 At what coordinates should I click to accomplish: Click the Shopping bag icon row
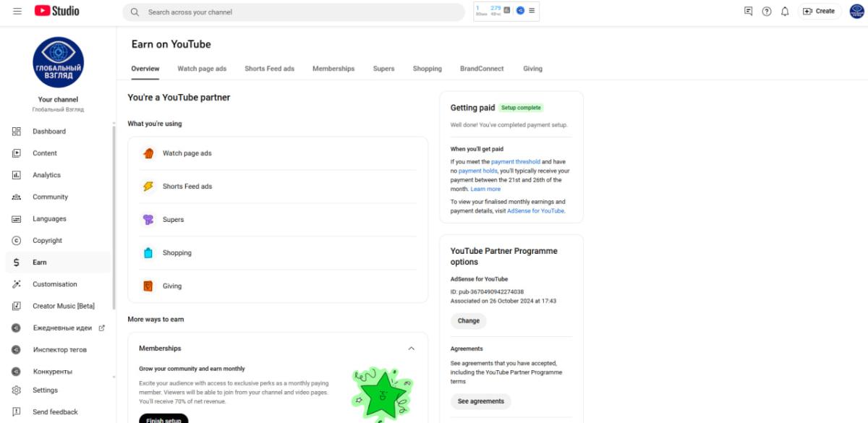point(148,253)
